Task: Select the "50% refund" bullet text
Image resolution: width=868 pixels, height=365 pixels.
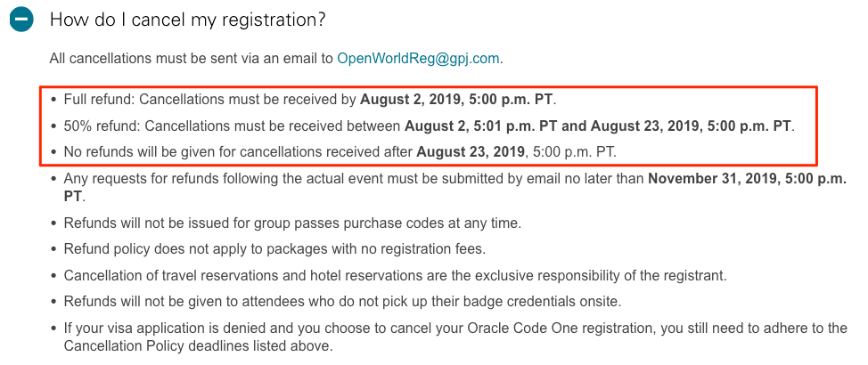Action: coord(429,126)
